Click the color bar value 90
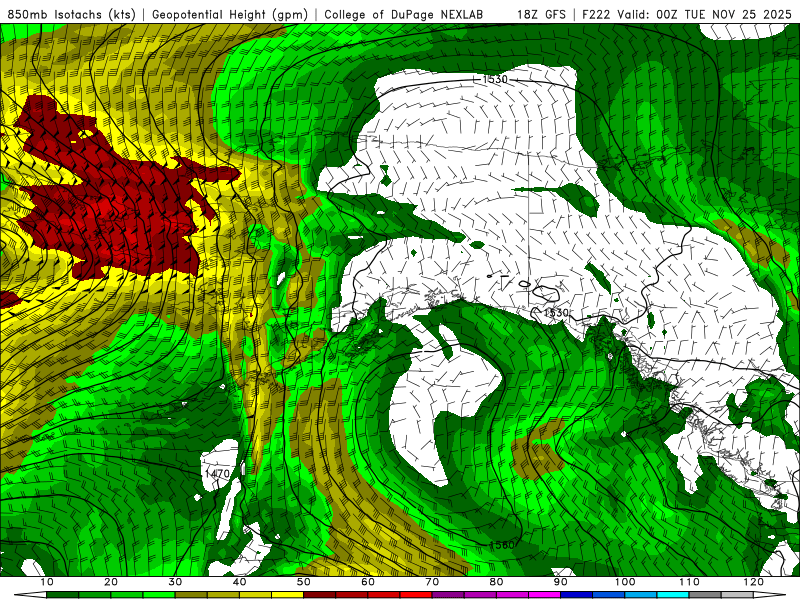Viewport: 800px width, 600px height. click(x=561, y=582)
